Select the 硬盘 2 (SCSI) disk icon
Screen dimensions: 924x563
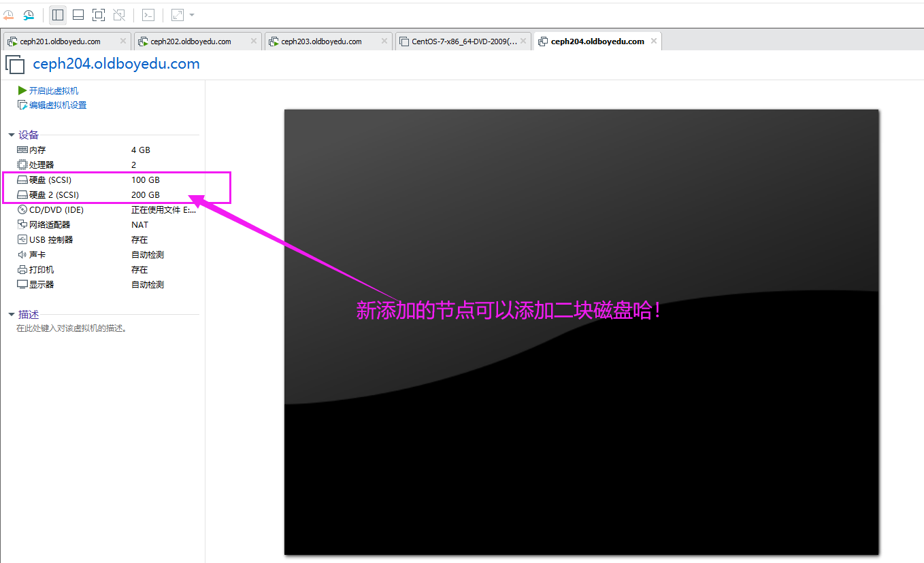tap(22, 195)
